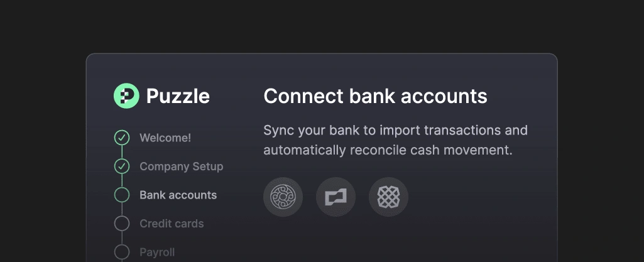
Task: Click the Connect bank accounts heading
Action: [x=375, y=96]
